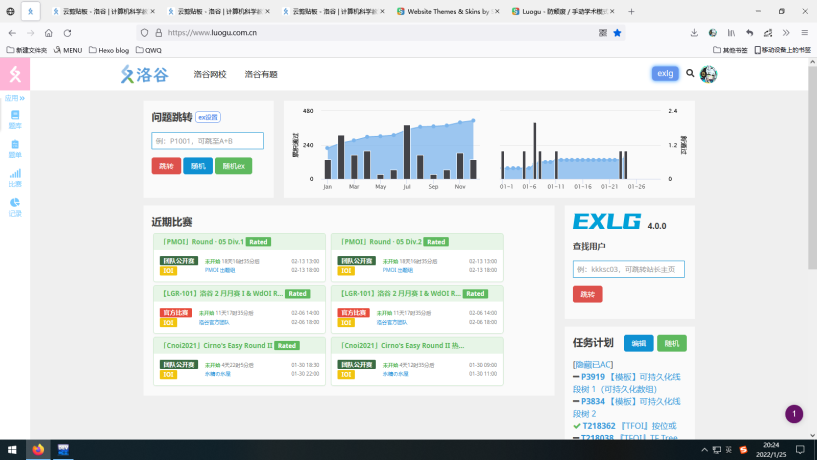Click the 洛谷 logo in header
817x460 pixels.
145,74
